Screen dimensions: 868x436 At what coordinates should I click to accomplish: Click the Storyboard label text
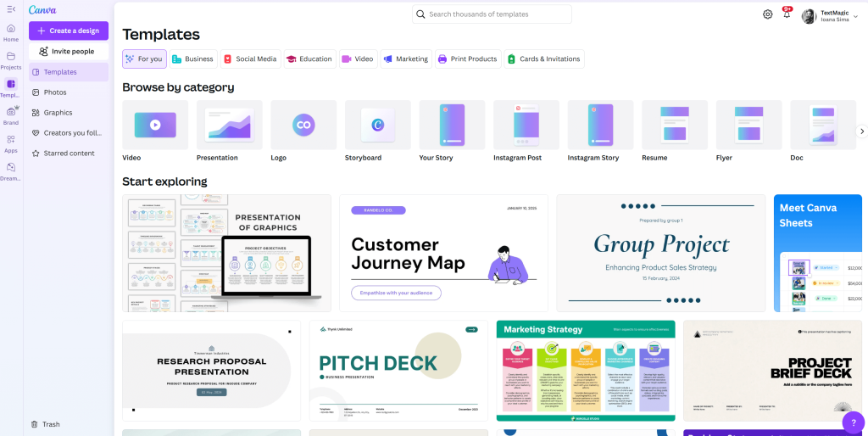(x=363, y=158)
